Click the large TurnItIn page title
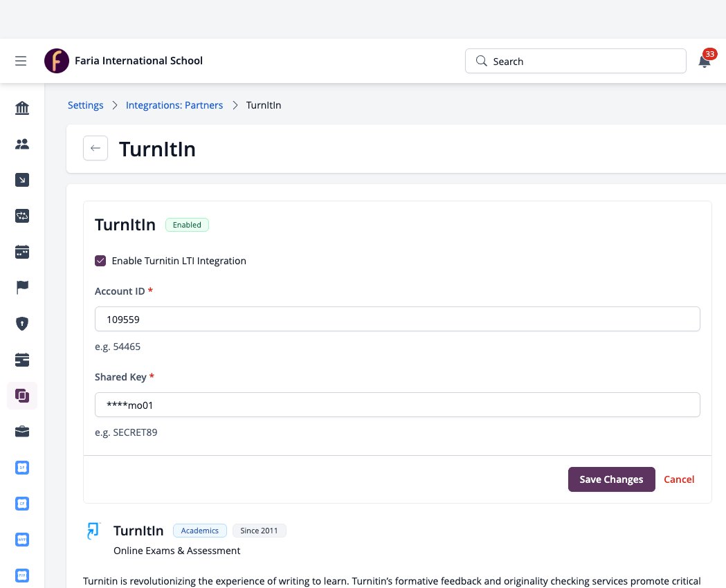The height and width of the screenshot is (588, 726). [x=157, y=149]
